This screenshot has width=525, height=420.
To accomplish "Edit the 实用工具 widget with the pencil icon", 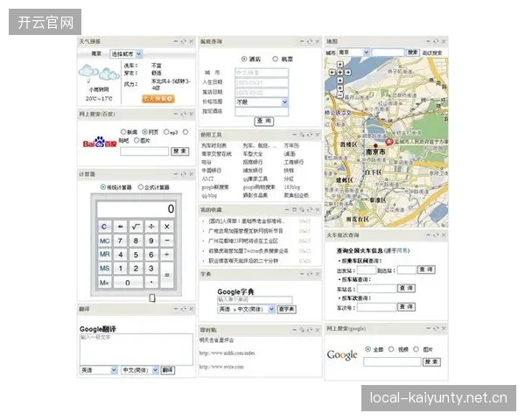I will 302,135.
